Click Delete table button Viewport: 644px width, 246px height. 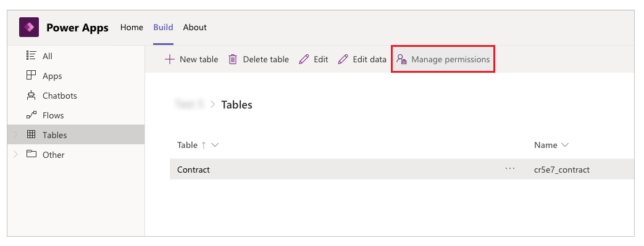(x=259, y=59)
